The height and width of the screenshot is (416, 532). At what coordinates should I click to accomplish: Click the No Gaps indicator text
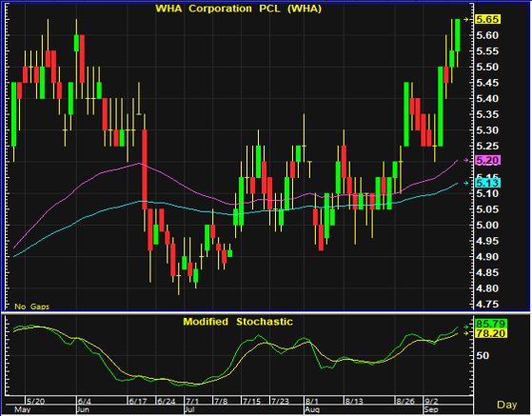[32, 307]
